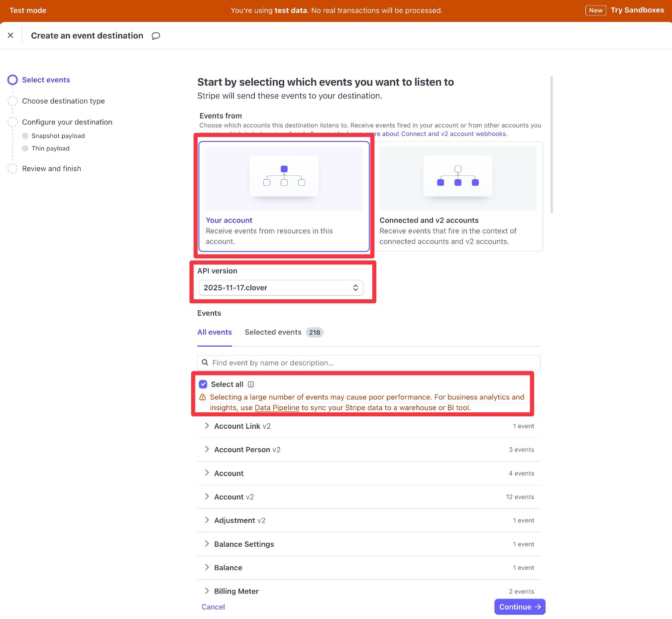The height and width of the screenshot is (619, 672).
Task: Click the info icon next to Select all
Action: point(251,384)
